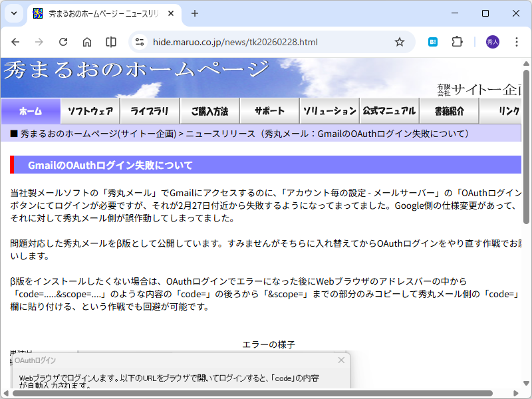Screen dimensions: 532x399
Task: Open the 公式マニュアル section tab
Action: click(389, 110)
